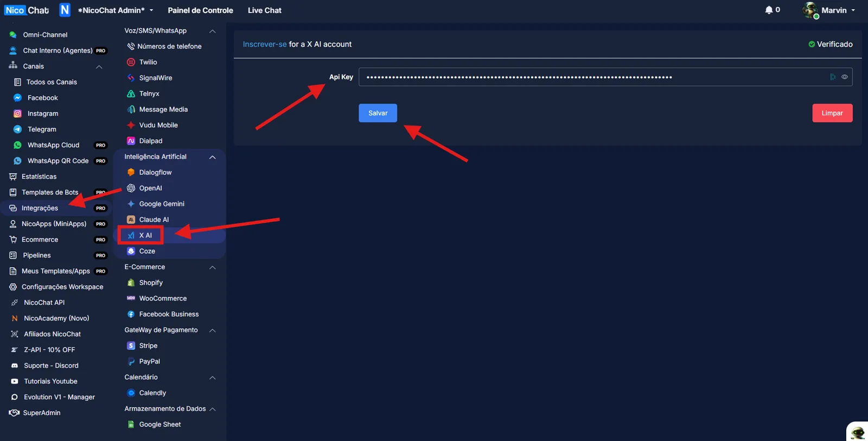Image resolution: width=868 pixels, height=441 pixels.
Task: Show the hidden Api Key value
Action: pos(845,77)
